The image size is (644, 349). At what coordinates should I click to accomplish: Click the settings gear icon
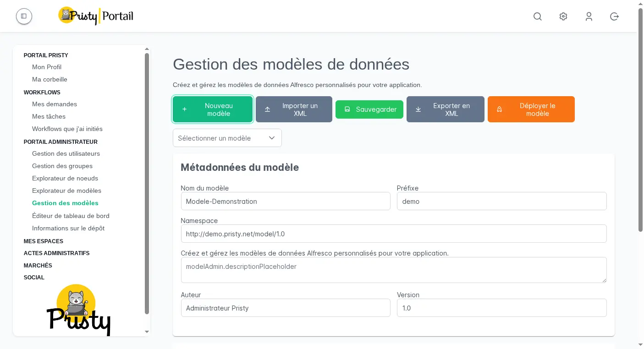(x=563, y=16)
